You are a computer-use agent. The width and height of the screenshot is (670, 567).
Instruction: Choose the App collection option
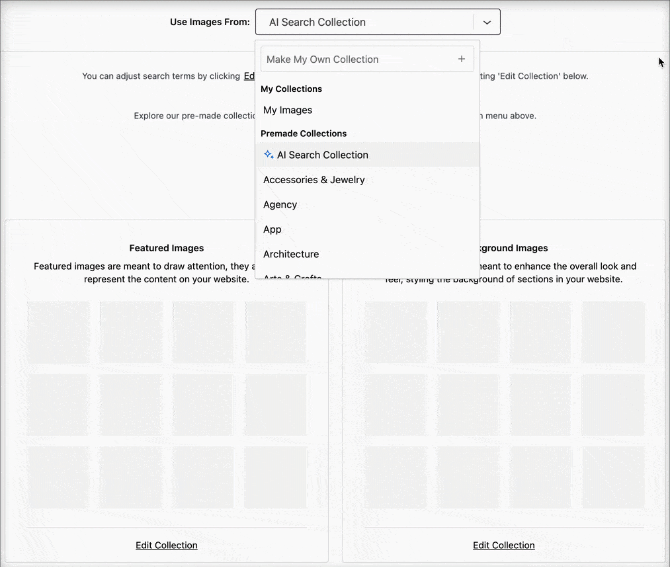272,229
